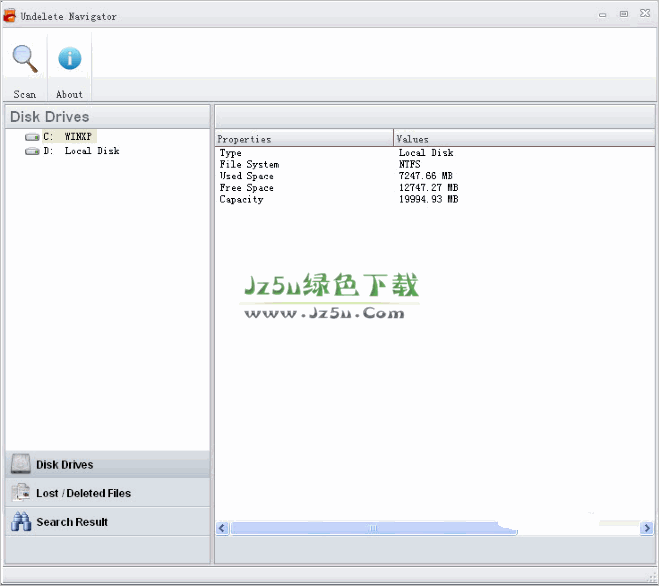Click the horizontal scrollbar thumb

pyautogui.click(x=372, y=527)
